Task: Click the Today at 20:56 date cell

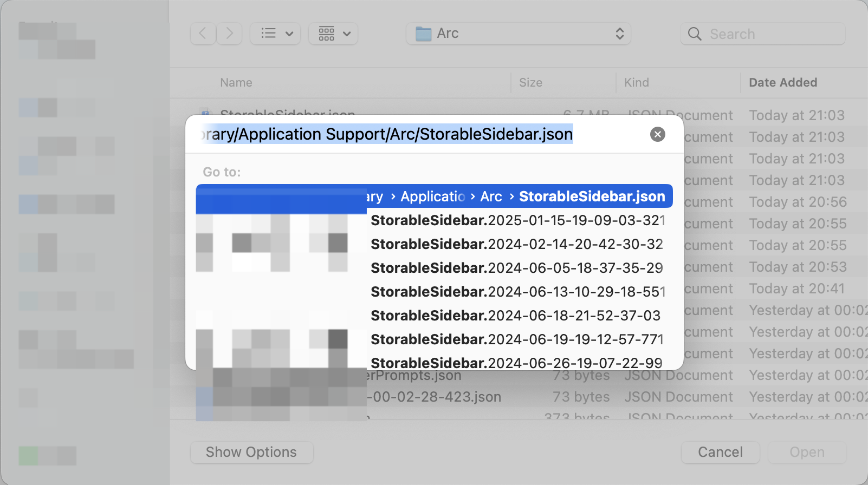Action: [x=798, y=202]
